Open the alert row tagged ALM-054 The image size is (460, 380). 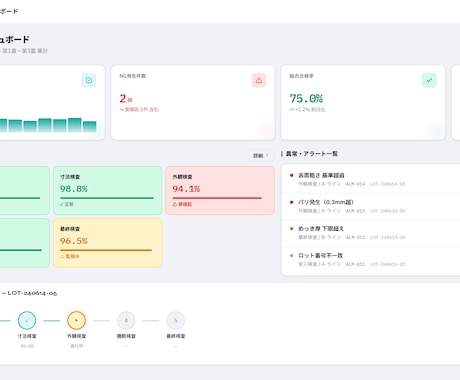[371, 179]
